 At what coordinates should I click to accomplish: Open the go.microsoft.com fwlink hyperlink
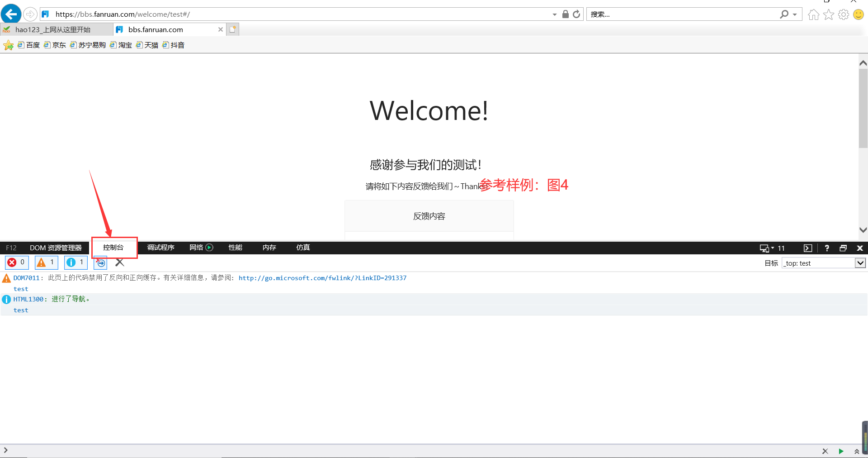click(322, 278)
